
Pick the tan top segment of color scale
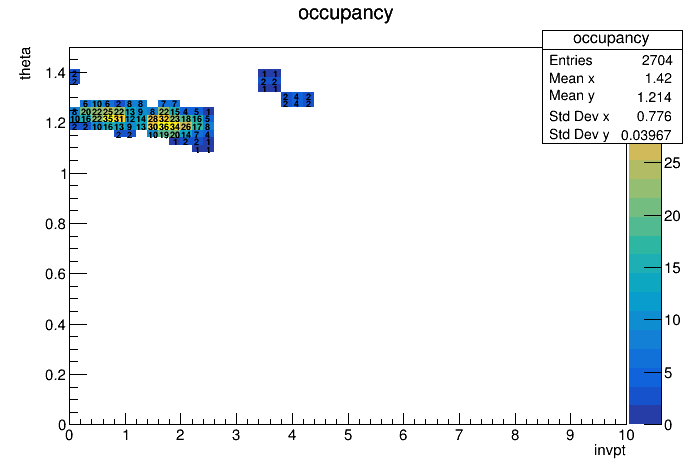point(645,151)
